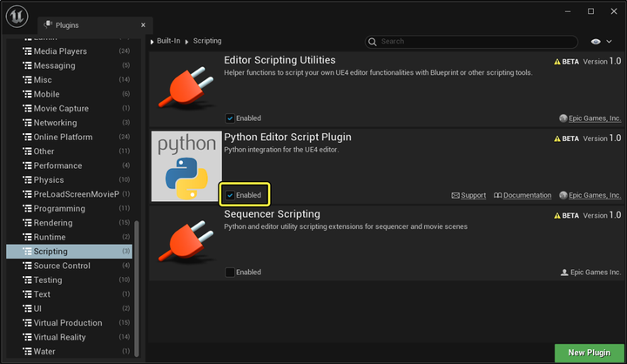Click the Sequencer Scripting plug icon
This screenshot has height=364, width=627.
click(x=186, y=241)
